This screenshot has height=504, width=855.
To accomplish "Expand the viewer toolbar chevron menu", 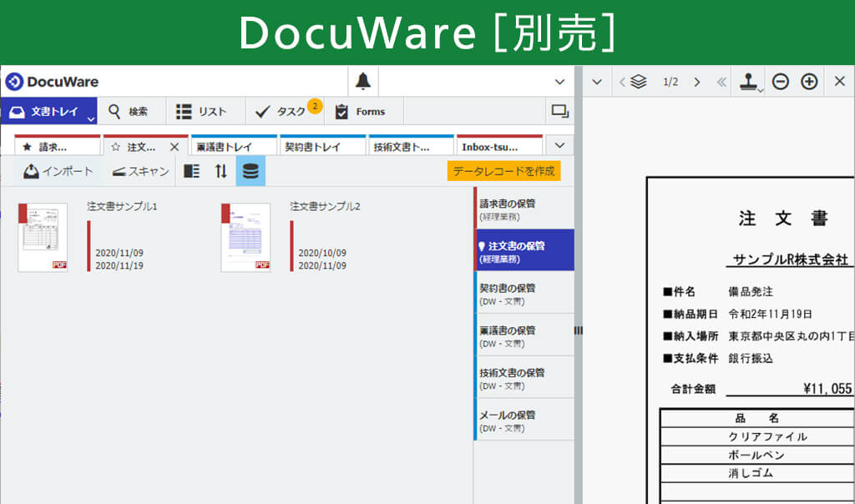I will pyautogui.click(x=596, y=81).
